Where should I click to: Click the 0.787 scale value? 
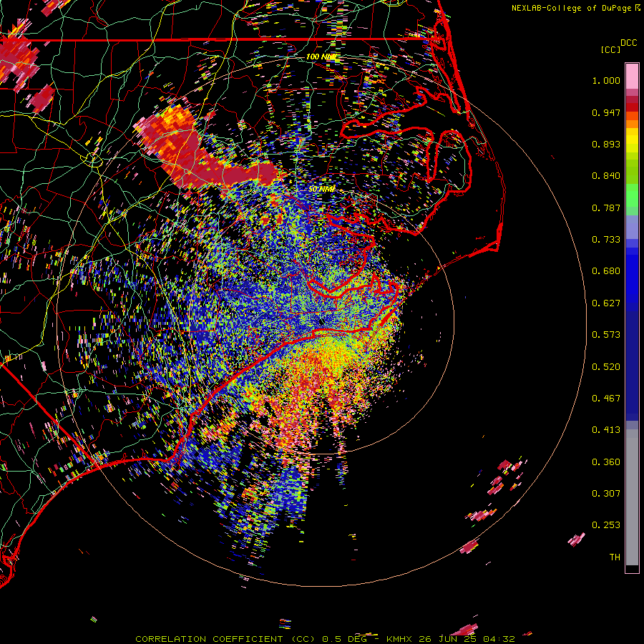[x=606, y=208]
